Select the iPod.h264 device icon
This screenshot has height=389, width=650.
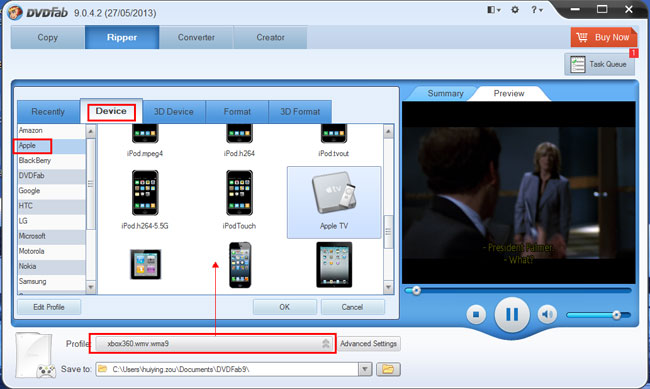coord(239,134)
